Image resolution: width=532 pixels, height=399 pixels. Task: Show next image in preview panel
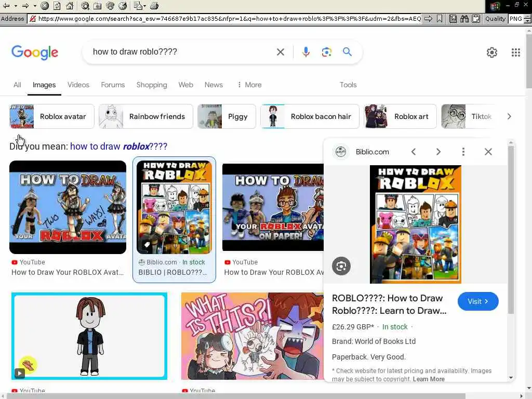pyautogui.click(x=438, y=152)
